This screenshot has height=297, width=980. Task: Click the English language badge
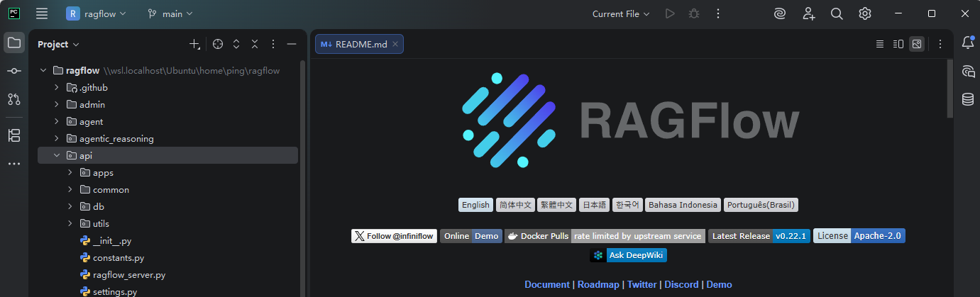coord(475,205)
